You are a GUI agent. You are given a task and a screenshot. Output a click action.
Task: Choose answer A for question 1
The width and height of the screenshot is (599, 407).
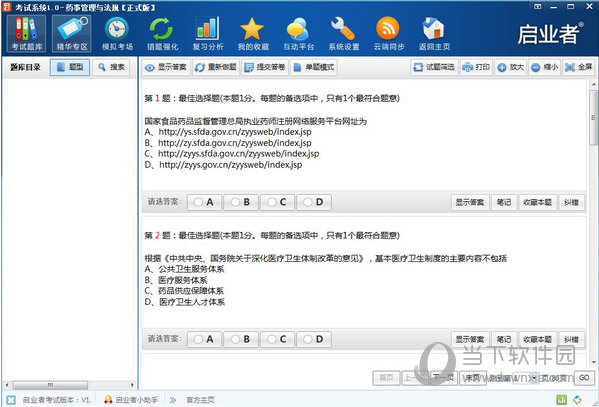pos(204,202)
